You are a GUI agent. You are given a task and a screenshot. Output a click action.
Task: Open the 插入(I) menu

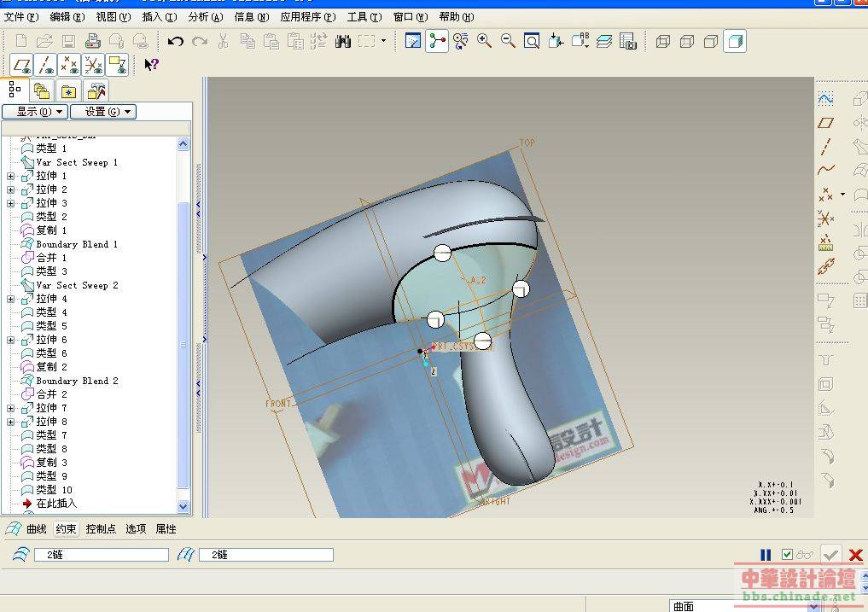point(160,17)
